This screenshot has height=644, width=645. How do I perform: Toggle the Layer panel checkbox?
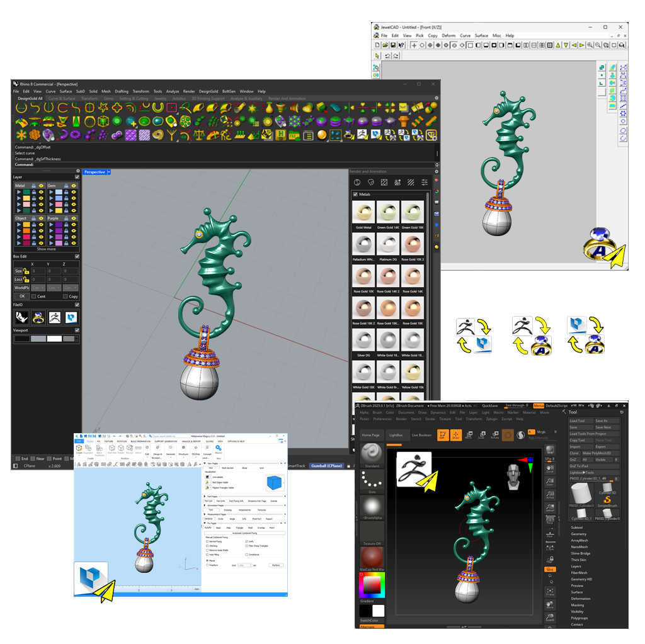coord(77,177)
